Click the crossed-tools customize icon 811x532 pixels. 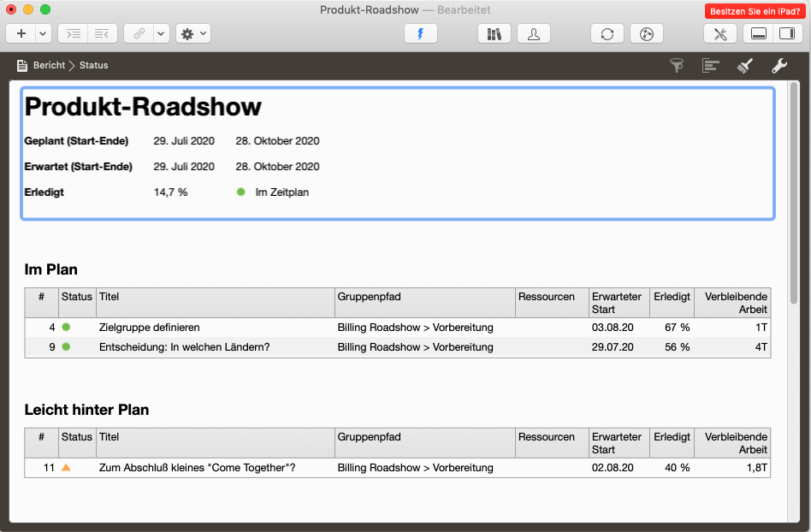(719, 33)
